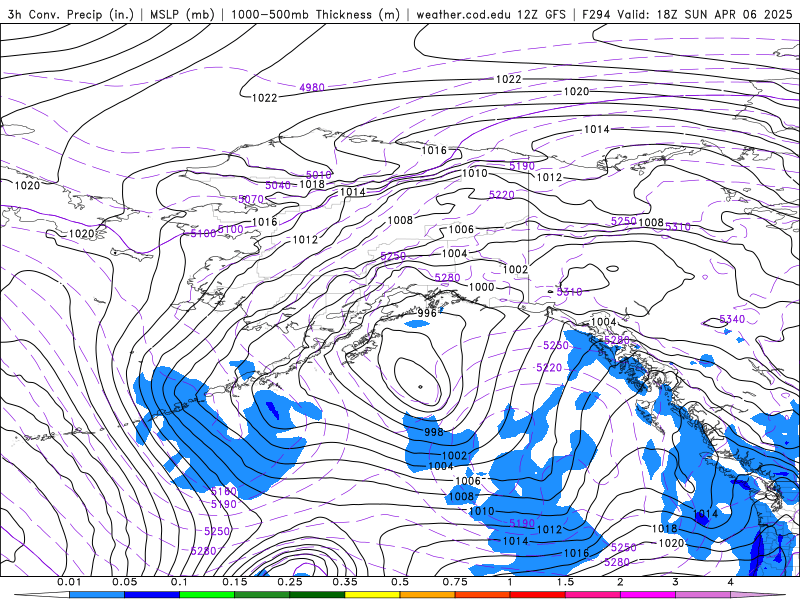This screenshot has width=800, height=600.
Task: Click the dark blue 0.05–0.1 legend color segment
Action: coord(152,595)
